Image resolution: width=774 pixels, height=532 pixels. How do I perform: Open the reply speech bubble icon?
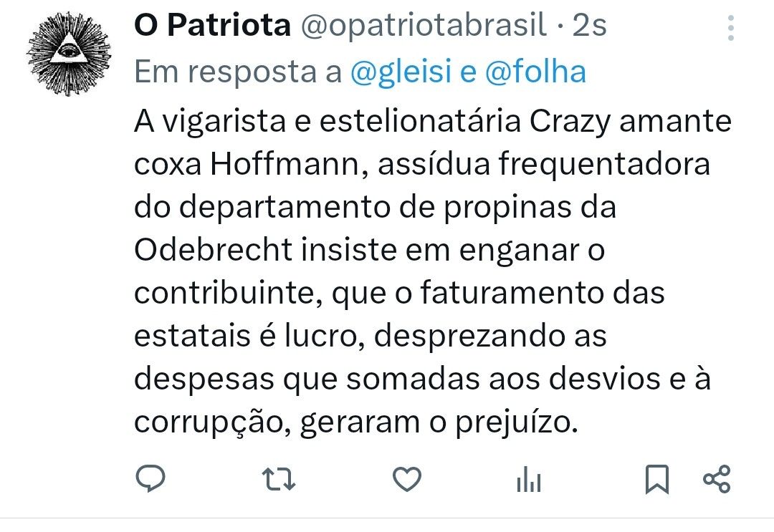150,478
